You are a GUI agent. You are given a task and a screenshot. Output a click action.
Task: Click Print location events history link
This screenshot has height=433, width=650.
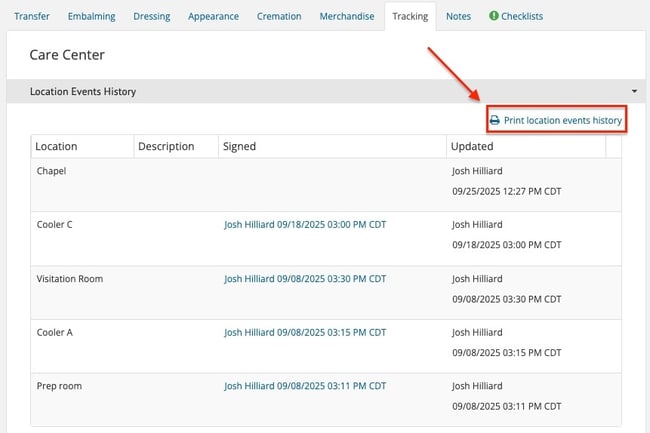(563, 121)
